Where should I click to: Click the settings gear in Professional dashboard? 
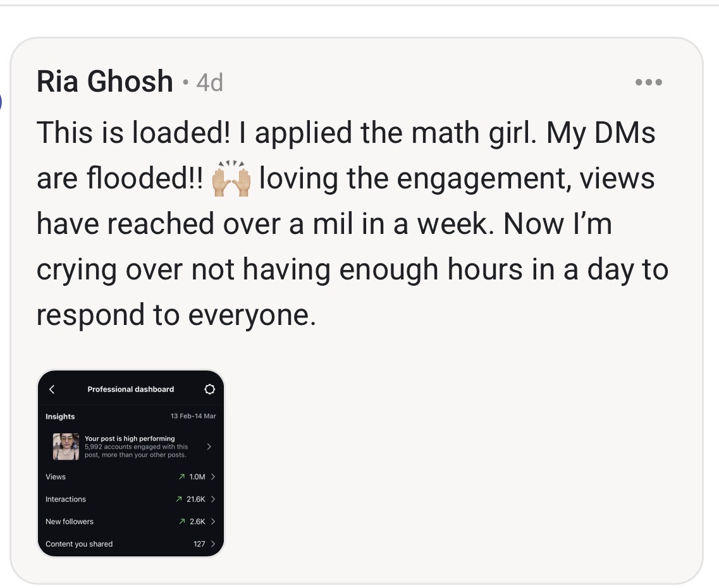(210, 389)
